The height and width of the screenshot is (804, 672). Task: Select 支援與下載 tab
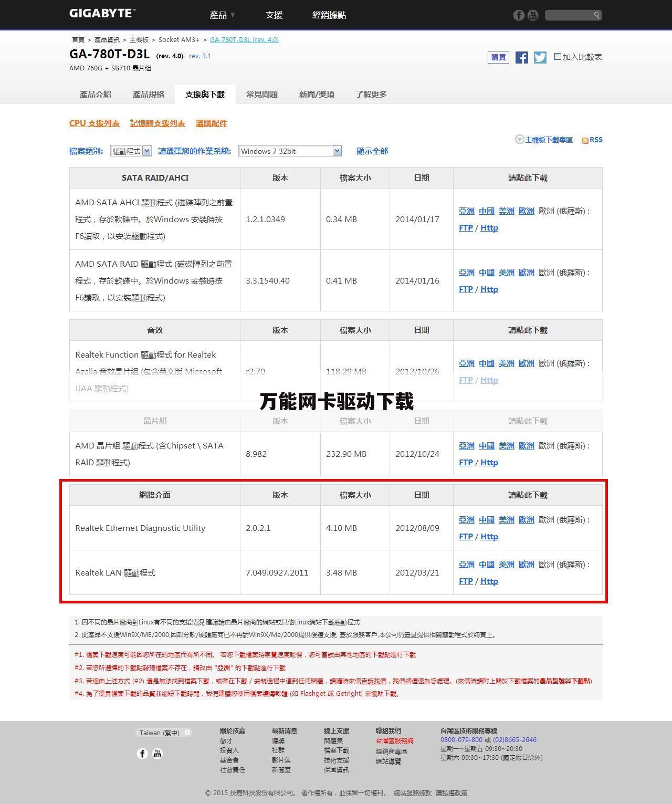[205, 95]
